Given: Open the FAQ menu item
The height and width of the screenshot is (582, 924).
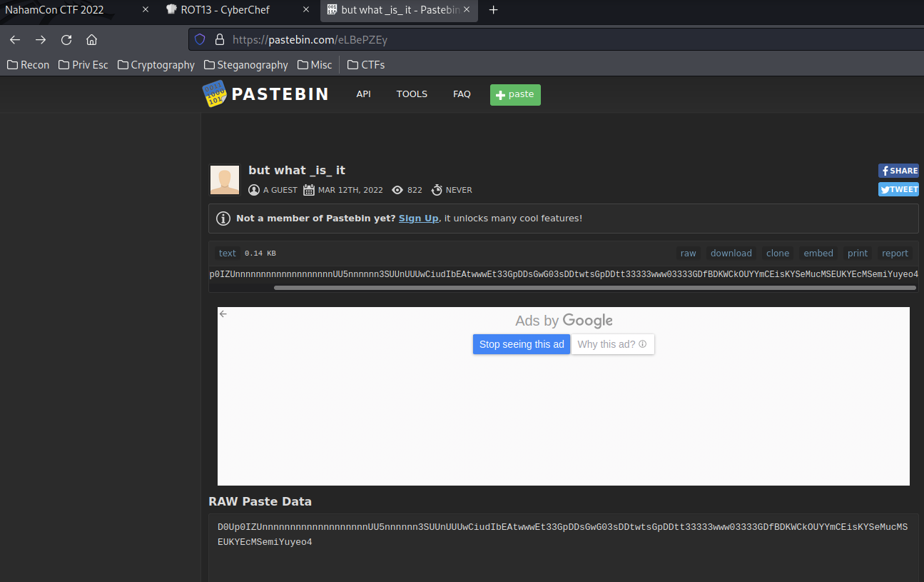Looking at the screenshot, I should [462, 94].
